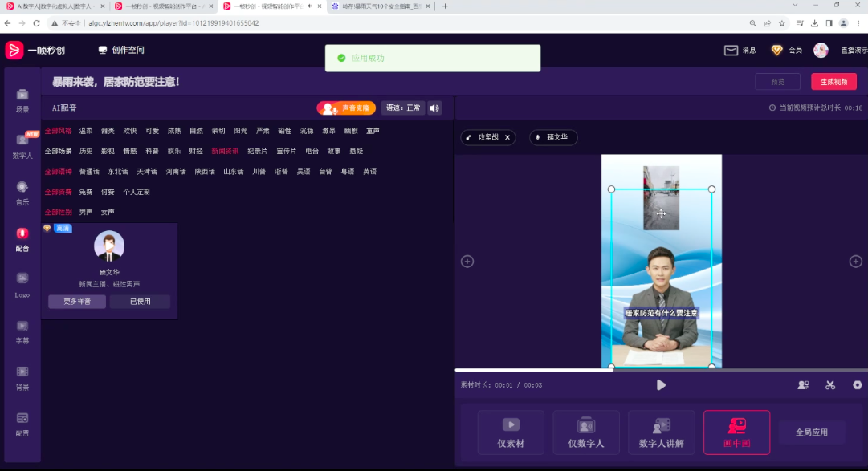Filter by 新闻资讯 scene
868x471 pixels.
[x=225, y=151]
